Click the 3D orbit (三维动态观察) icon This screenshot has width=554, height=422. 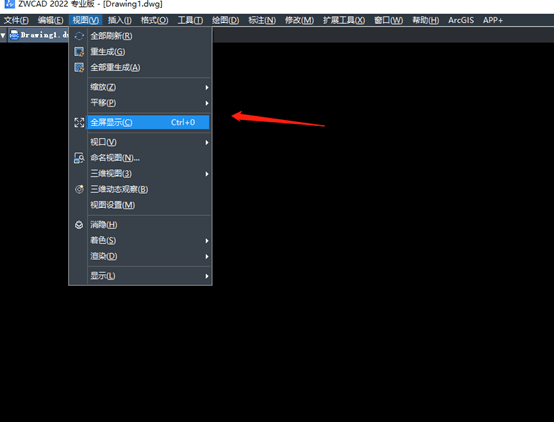click(x=79, y=189)
